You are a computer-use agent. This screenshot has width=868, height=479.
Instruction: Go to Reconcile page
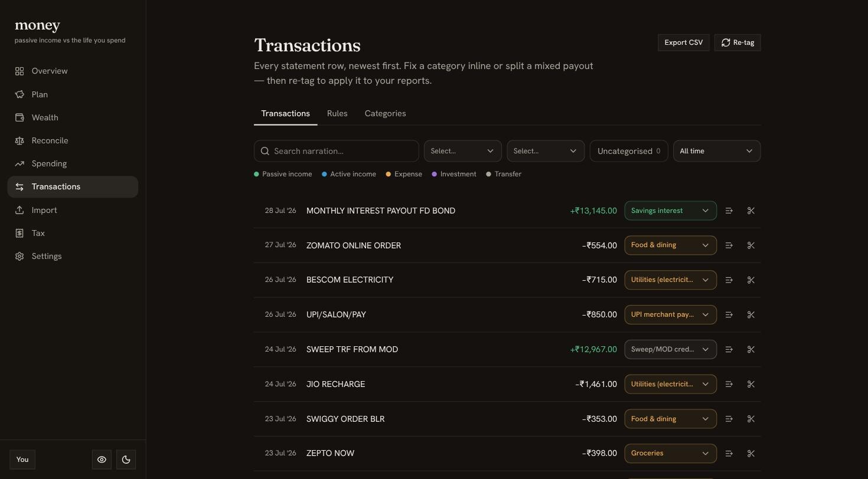73,140
